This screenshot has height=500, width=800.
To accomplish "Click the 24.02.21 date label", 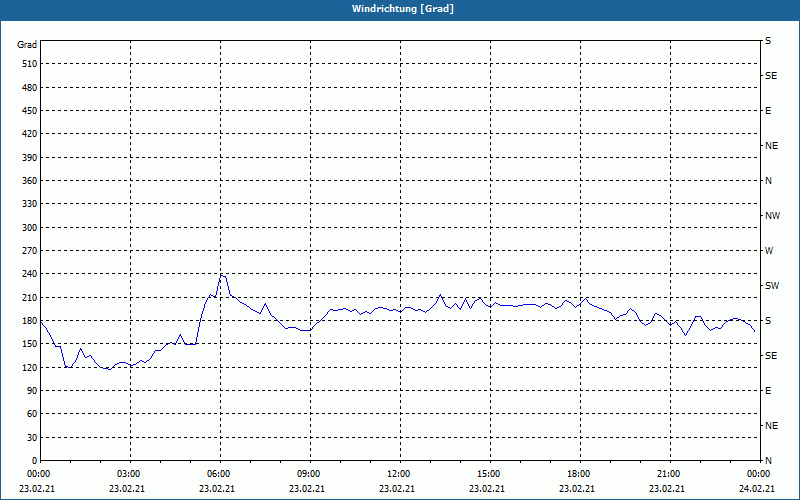I will tap(757, 489).
